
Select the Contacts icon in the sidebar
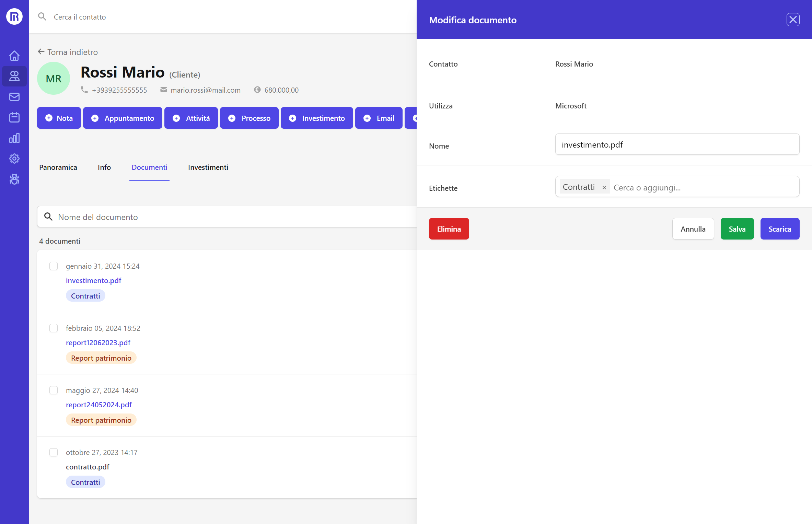tap(14, 76)
